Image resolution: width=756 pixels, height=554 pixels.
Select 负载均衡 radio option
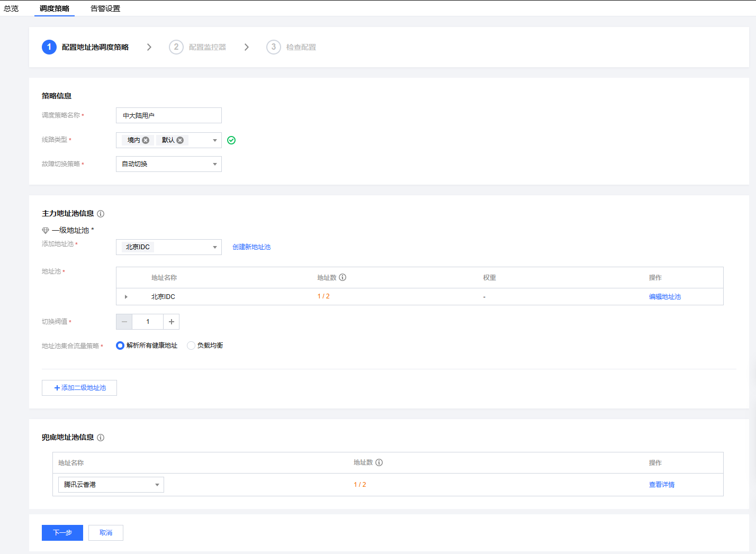click(191, 346)
